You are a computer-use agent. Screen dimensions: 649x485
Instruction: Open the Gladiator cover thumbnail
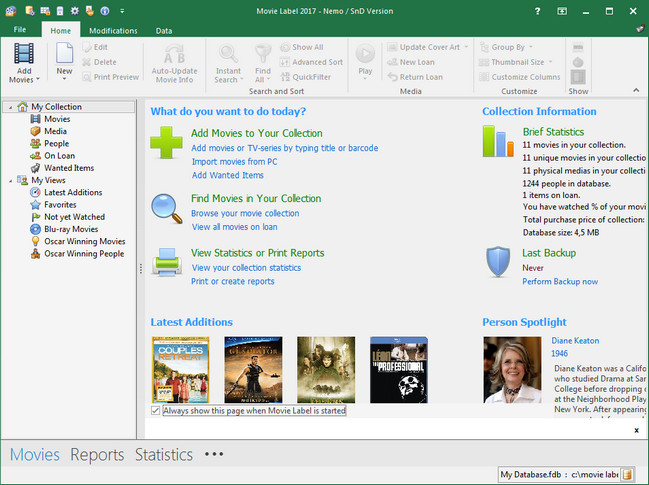point(253,370)
